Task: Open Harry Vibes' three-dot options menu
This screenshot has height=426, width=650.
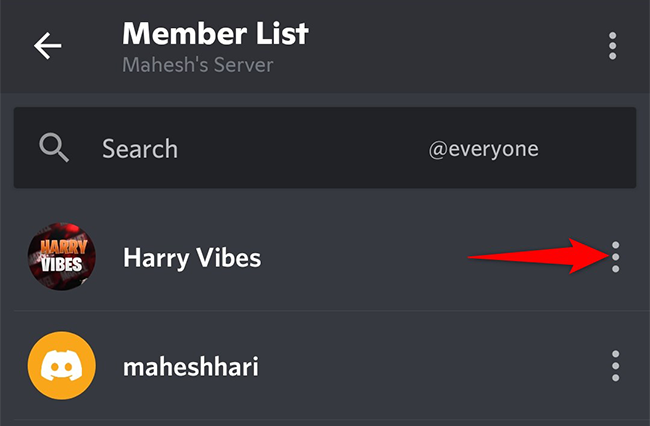Action: click(x=615, y=257)
